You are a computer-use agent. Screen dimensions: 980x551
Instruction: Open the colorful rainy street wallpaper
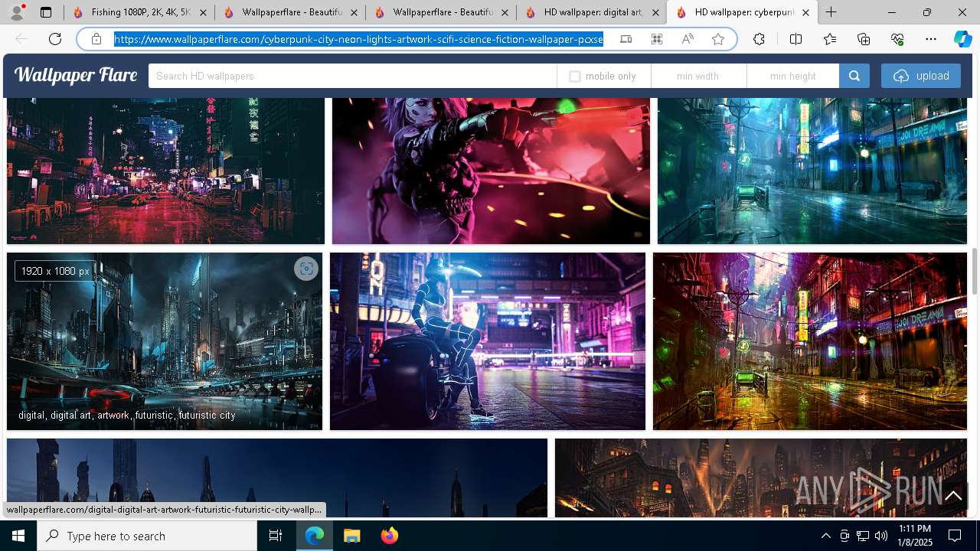[x=810, y=341]
